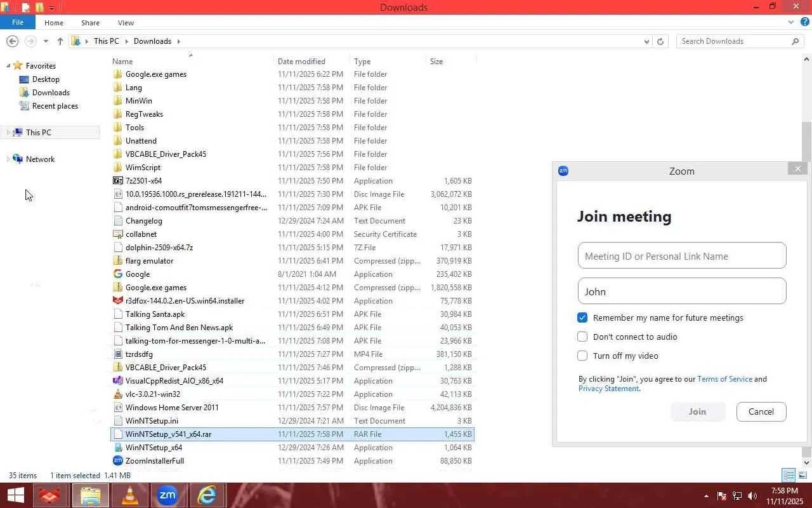This screenshot has height=508, width=812.
Task: Open the Home ribbon tab
Action: [54, 23]
